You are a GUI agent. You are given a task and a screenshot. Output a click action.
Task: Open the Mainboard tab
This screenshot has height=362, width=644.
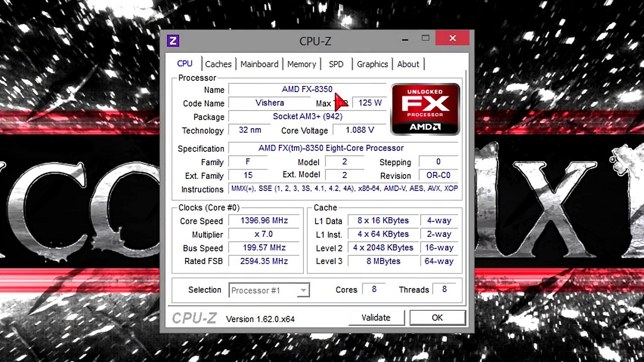point(259,64)
